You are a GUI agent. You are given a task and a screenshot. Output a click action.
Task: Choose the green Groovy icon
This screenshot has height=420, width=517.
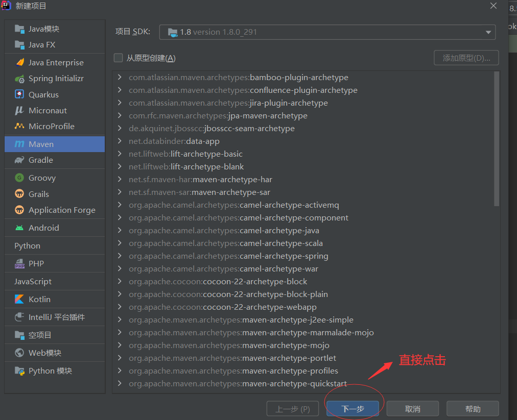(x=19, y=178)
